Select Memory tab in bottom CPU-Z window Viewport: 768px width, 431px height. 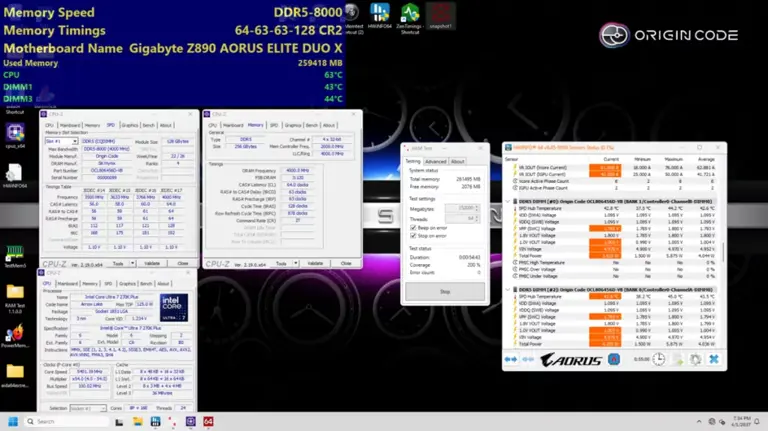[x=90, y=284]
